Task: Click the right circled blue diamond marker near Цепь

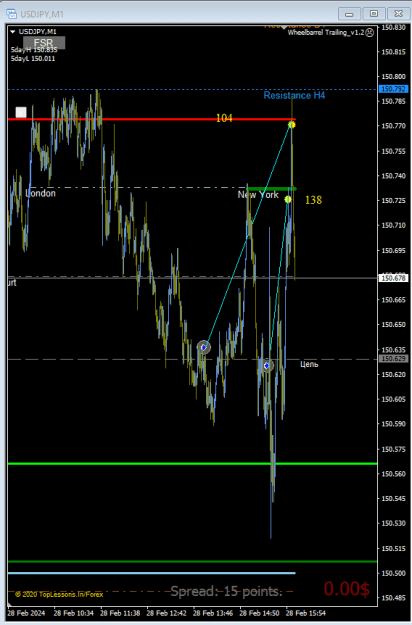Action: pos(267,365)
